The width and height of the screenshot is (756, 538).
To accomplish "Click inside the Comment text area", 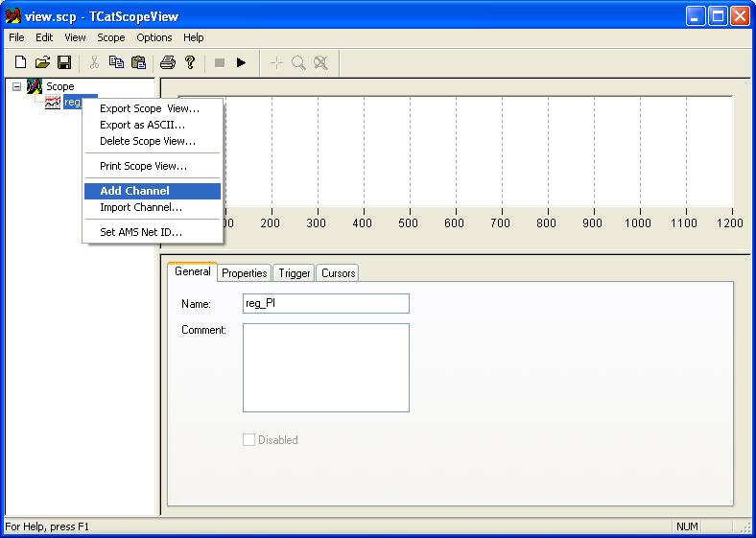I will coord(326,368).
